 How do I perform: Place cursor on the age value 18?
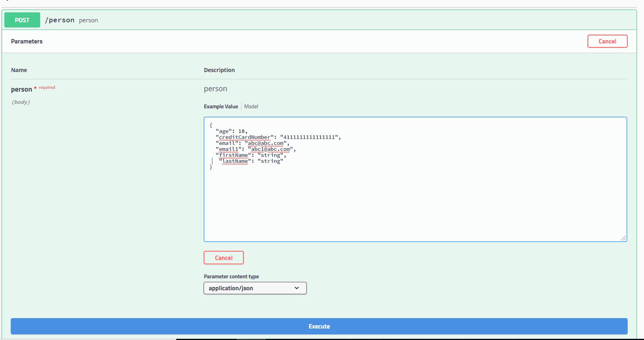pyautogui.click(x=241, y=131)
